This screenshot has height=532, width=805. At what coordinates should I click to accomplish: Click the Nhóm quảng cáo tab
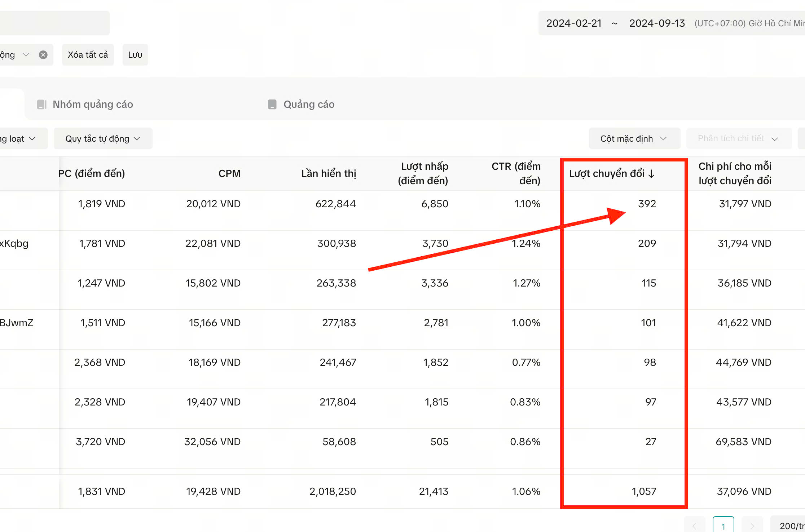pos(85,105)
